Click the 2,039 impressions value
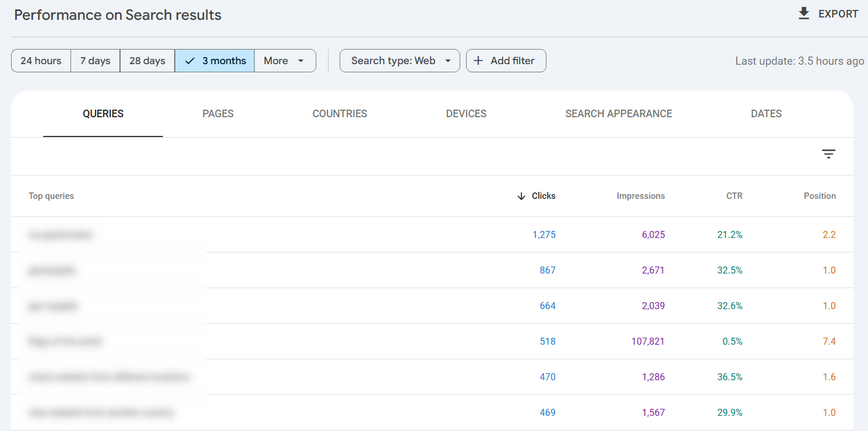Viewport: 868px width, 431px height. point(653,306)
